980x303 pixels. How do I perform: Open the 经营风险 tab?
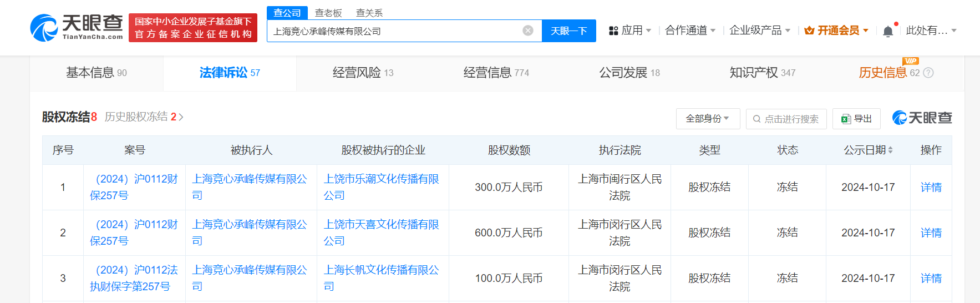click(363, 73)
